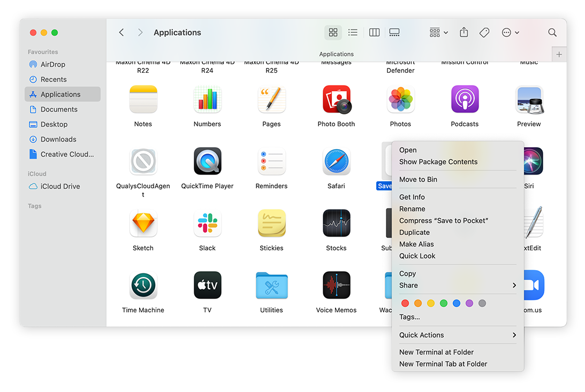
Task: Switch to icon grid view
Action: click(x=333, y=33)
